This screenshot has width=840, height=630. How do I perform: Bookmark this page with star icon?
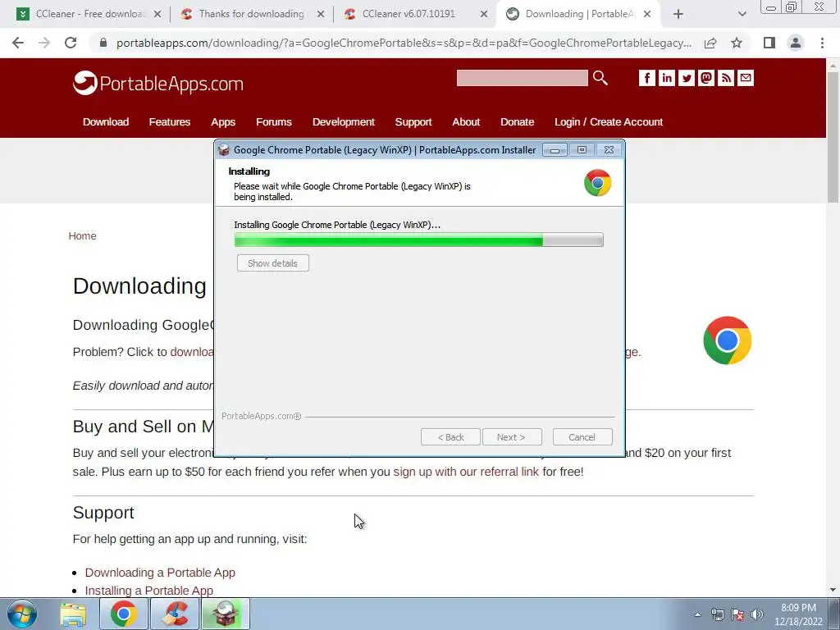(x=737, y=43)
